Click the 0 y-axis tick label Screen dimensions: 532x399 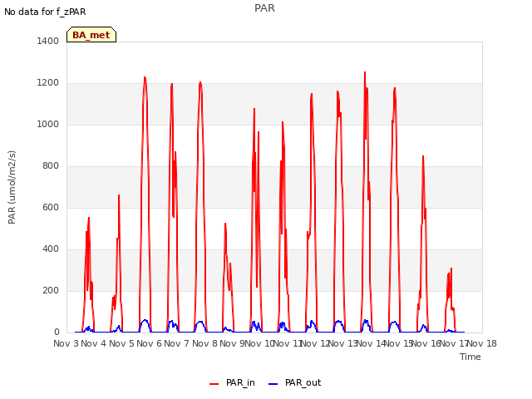point(57,332)
